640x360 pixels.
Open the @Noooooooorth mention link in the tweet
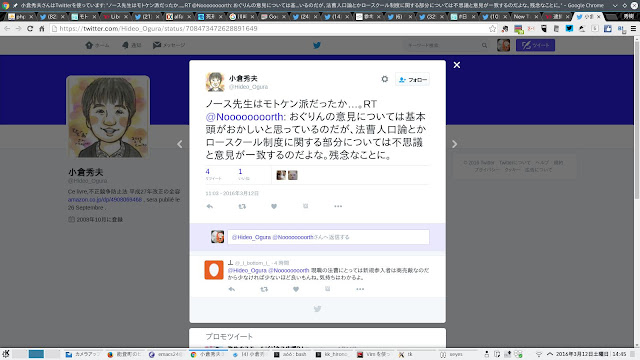tap(245, 117)
